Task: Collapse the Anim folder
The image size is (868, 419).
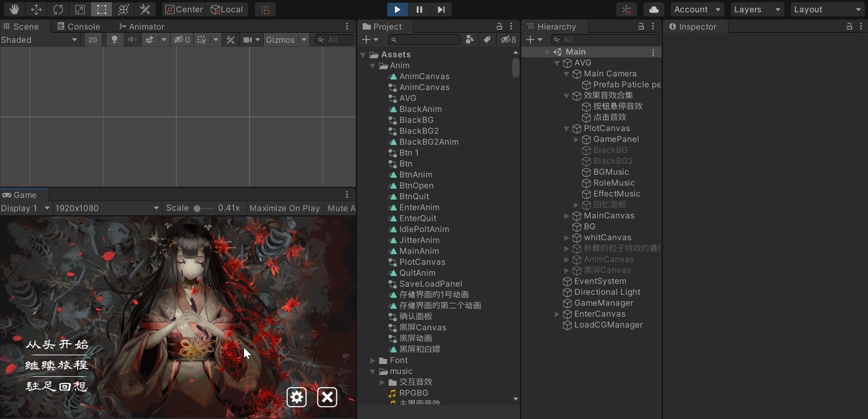Action: click(x=373, y=66)
